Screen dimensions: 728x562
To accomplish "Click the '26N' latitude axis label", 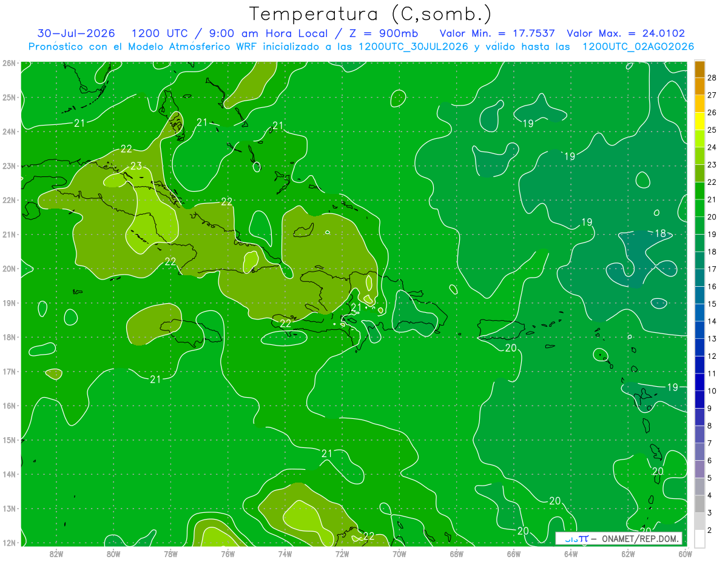I will click(x=8, y=63).
